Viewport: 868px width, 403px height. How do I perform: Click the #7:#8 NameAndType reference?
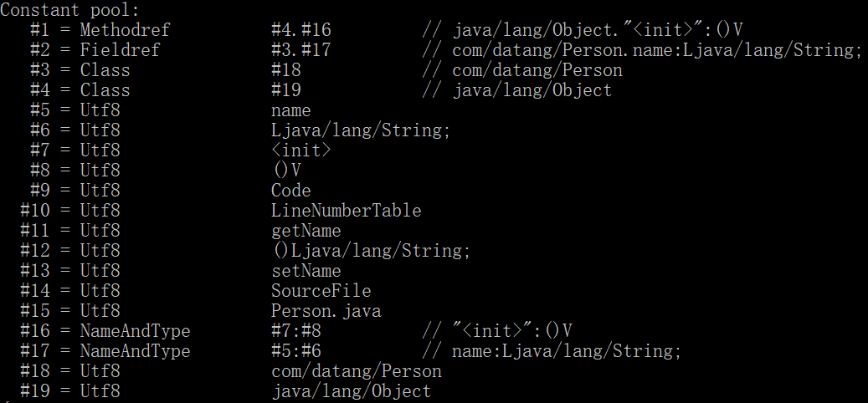point(296,330)
